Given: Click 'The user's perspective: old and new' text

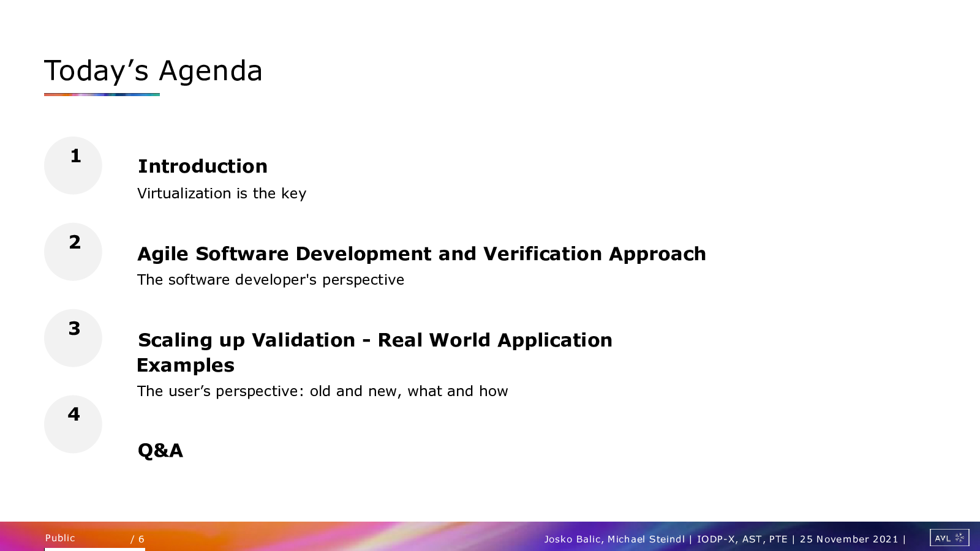Looking at the screenshot, I should (269, 391).
